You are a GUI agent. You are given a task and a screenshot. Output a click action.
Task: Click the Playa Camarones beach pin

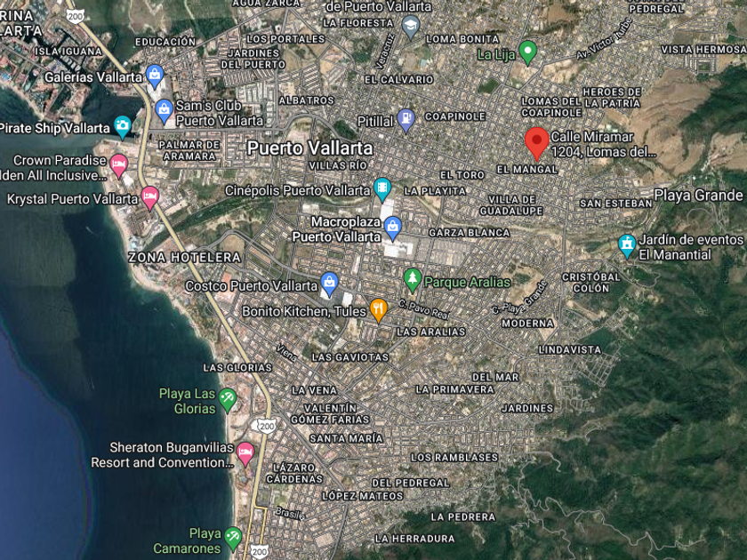click(232, 539)
